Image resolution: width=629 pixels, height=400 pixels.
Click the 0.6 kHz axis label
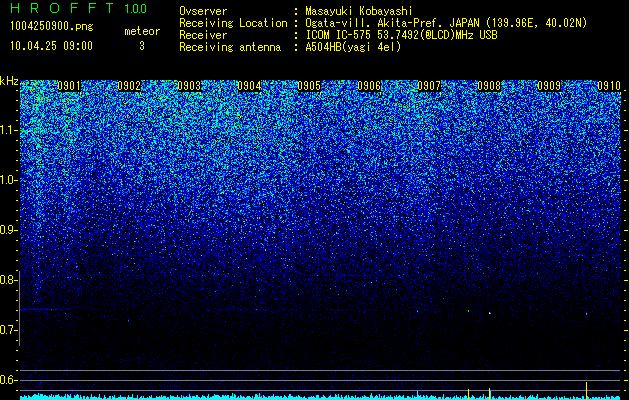point(9,380)
